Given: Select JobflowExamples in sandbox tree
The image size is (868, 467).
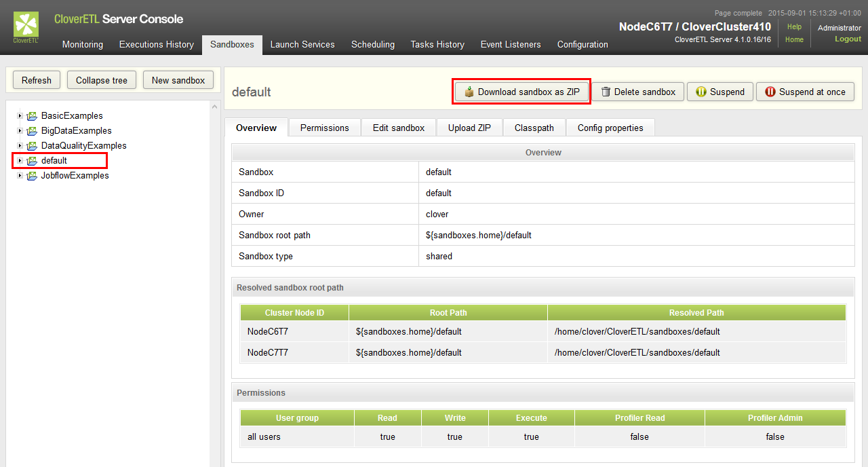Looking at the screenshot, I should [x=75, y=176].
